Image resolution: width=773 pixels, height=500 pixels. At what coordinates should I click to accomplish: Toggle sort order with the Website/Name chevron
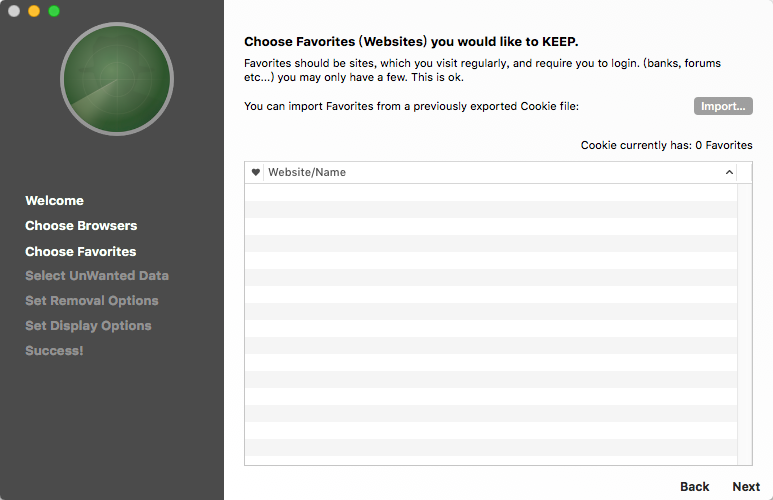729,172
